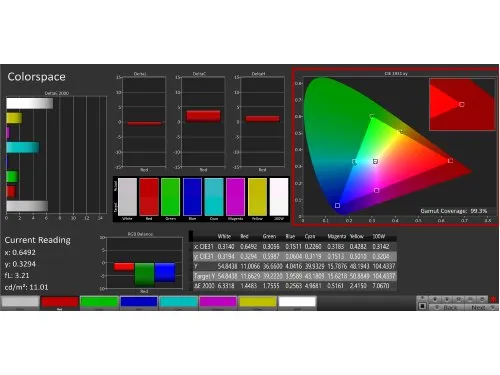Click the Red column header in data table

244,236
